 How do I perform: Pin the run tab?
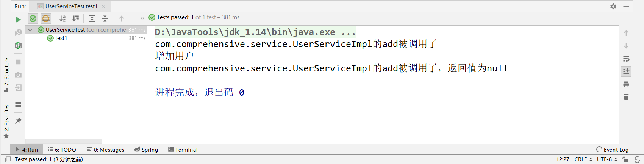[18, 121]
